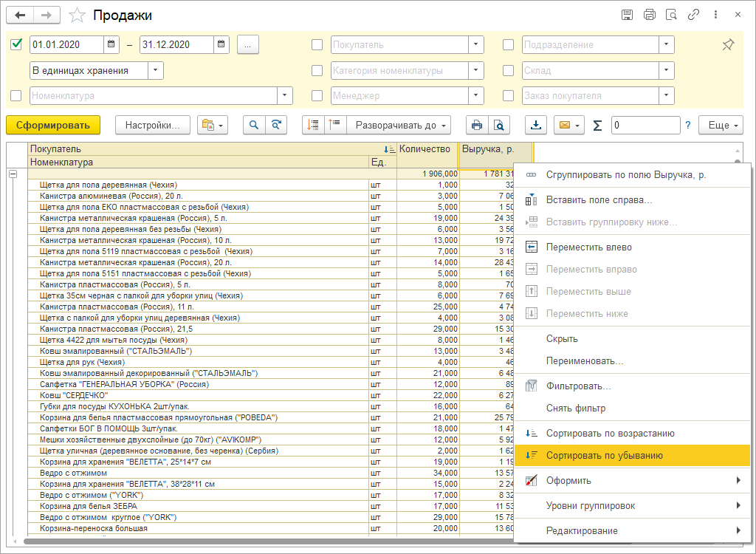Uncheck the period date range checkbox
The image size is (756, 554).
click(16, 45)
